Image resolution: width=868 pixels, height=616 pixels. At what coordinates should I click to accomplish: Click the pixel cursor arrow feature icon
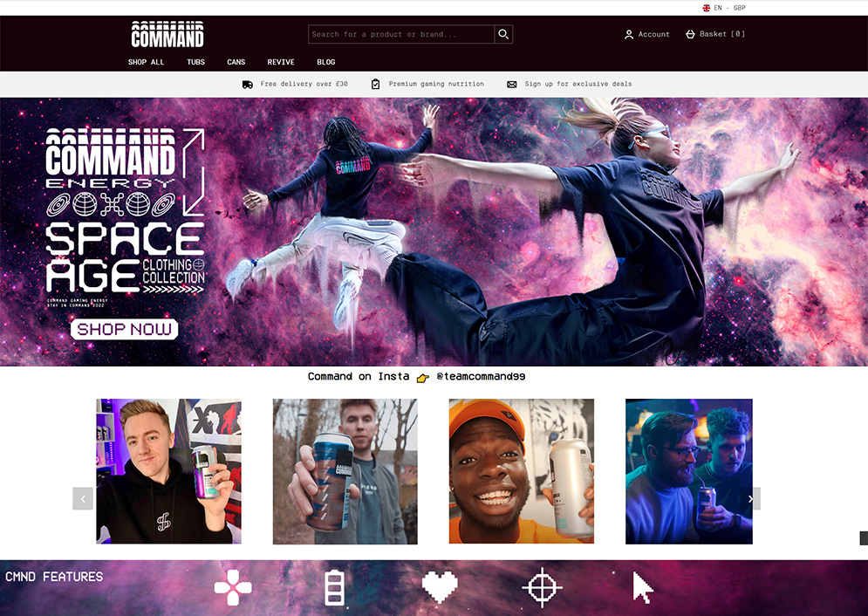pyautogui.click(x=642, y=588)
